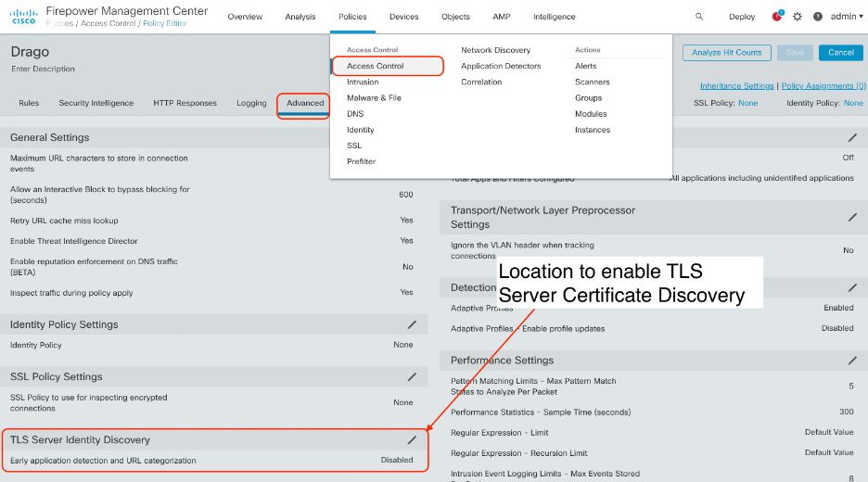868x482 pixels.
Task: Click 'Performance Statistics - Sample Time (seconds)'
Action: 541,412
